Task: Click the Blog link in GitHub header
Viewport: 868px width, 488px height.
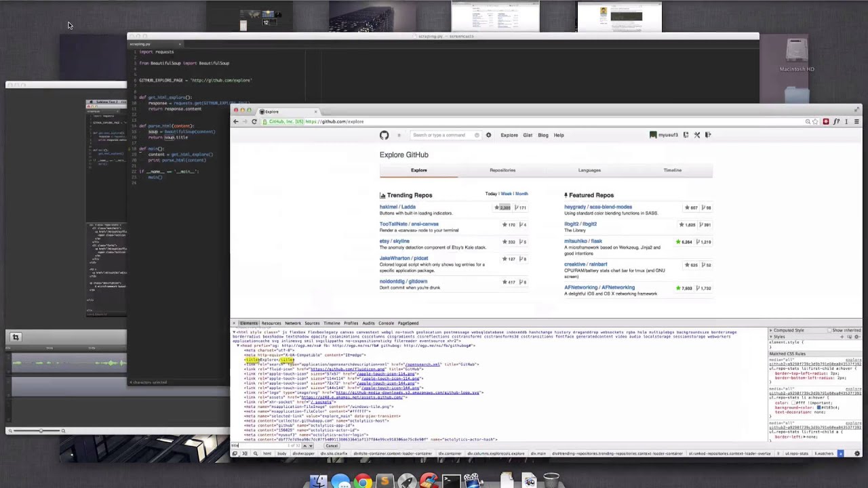Action: [543, 135]
